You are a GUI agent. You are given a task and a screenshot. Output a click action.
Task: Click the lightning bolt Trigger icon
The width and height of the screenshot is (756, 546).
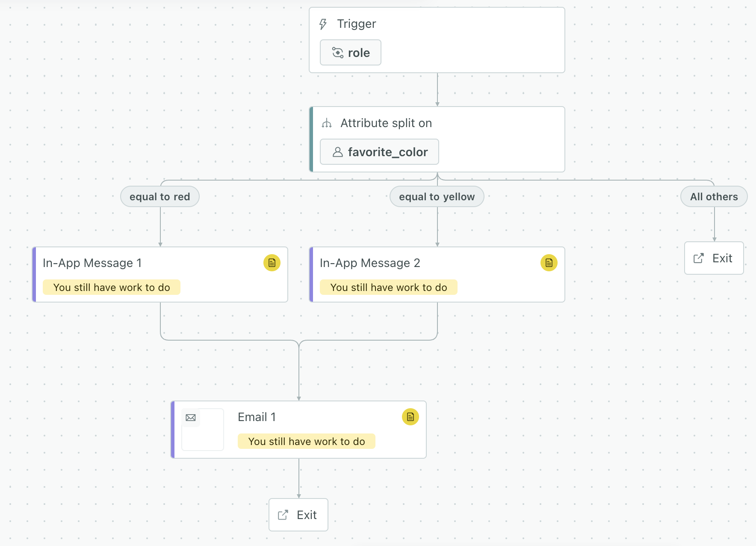point(323,24)
